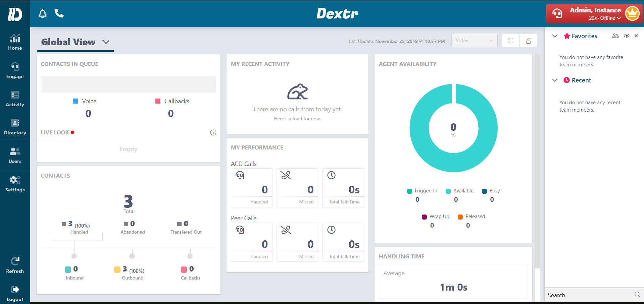The height and width of the screenshot is (304, 644).
Task: Click Logout in the sidebar
Action: tap(15, 294)
